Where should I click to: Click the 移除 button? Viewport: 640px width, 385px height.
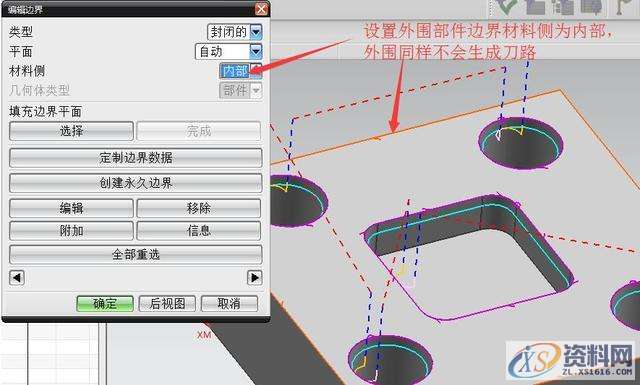click(198, 208)
